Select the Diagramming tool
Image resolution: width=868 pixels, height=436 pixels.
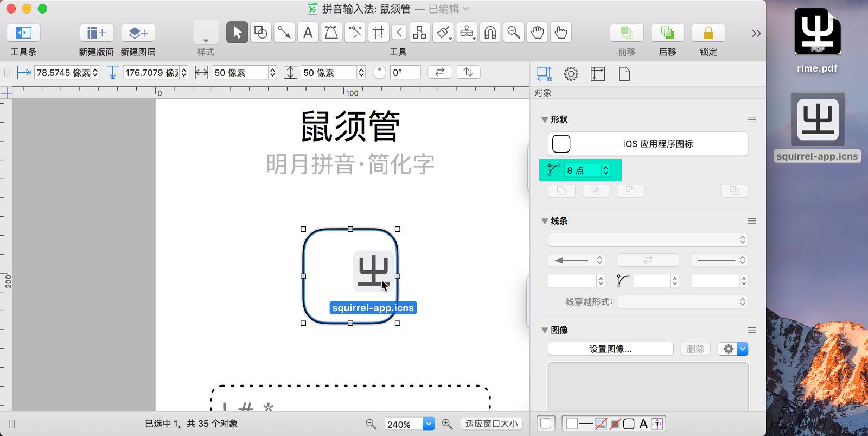tap(419, 33)
